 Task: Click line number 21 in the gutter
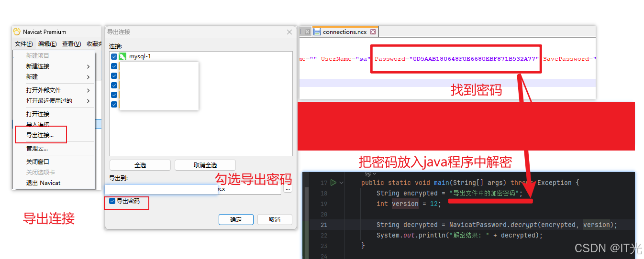click(324, 225)
